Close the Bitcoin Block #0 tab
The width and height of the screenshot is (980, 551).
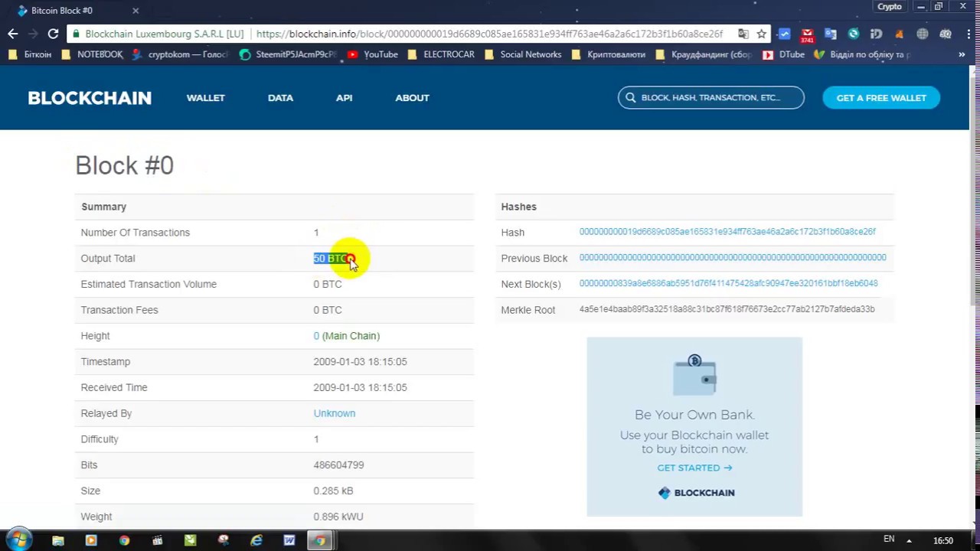[x=136, y=11]
